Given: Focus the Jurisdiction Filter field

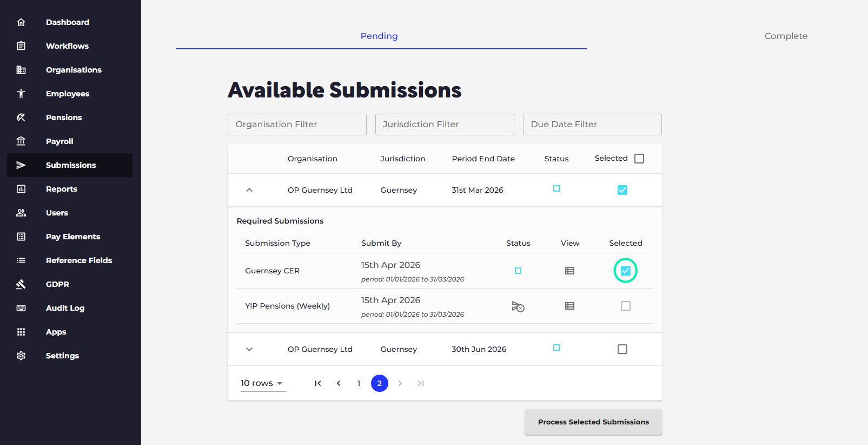Looking at the screenshot, I should (x=445, y=125).
